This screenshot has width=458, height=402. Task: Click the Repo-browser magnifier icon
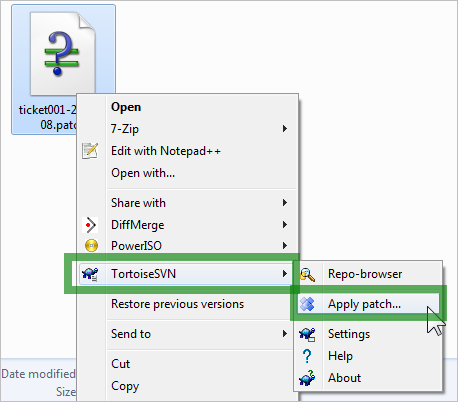click(307, 274)
